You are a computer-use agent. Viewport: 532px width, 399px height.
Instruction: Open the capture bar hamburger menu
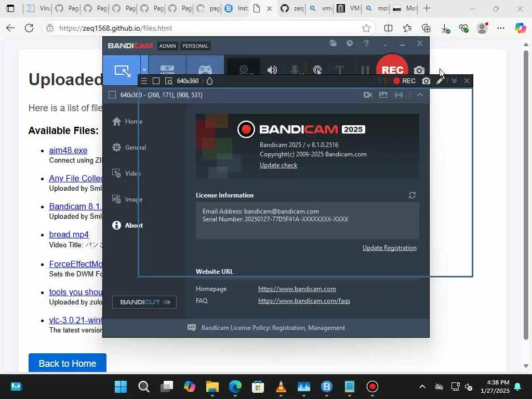click(x=144, y=81)
